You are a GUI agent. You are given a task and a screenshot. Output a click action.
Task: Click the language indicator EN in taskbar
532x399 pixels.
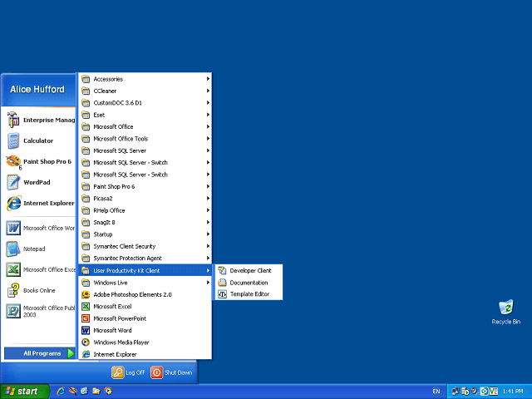pos(436,392)
